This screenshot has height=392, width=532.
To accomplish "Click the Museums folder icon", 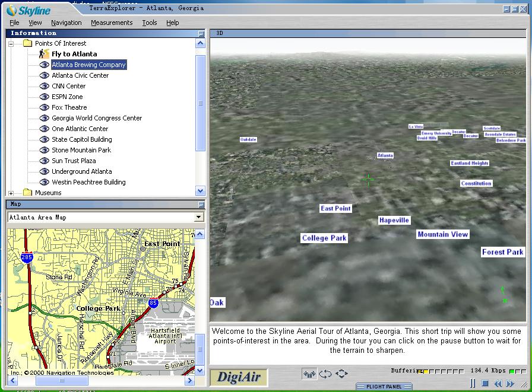I will pos(27,193).
